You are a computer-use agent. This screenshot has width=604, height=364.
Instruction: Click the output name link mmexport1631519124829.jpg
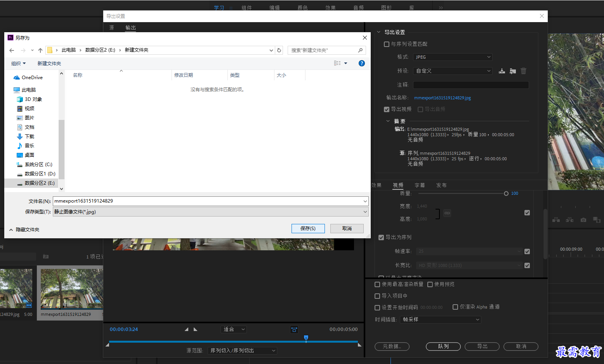[442, 98]
